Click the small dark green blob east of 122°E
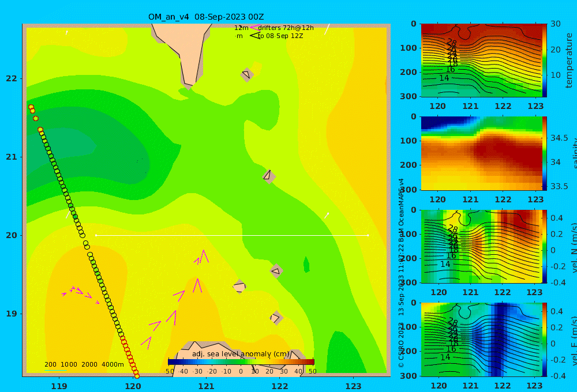The height and width of the screenshot is (392, 577). (x=306, y=265)
